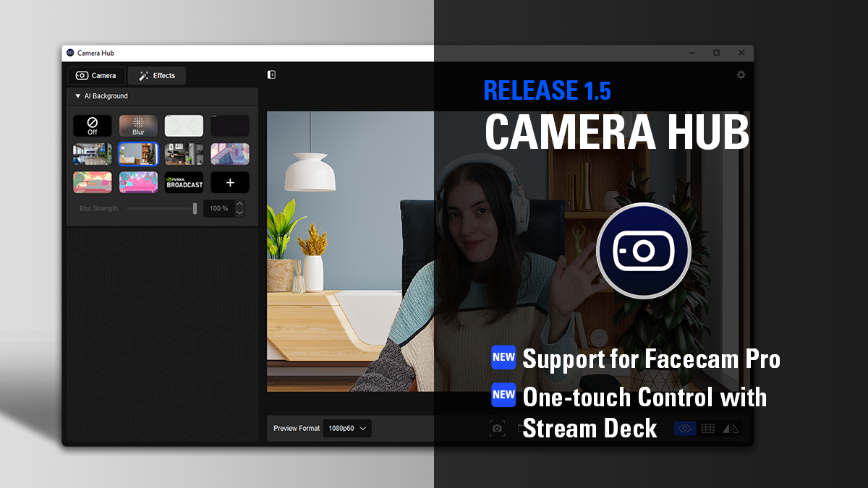
Task: Open the Effects tab
Action: coord(157,75)
